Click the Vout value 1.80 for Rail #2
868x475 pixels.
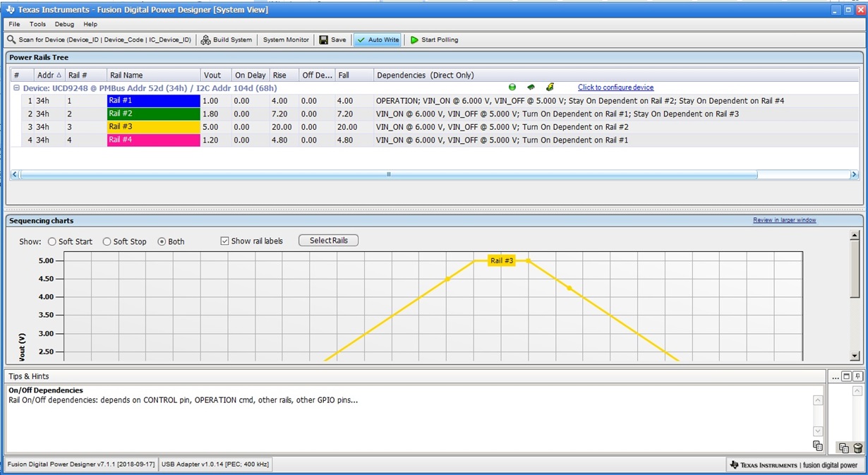pyautogui.click(x=210, y=114)
